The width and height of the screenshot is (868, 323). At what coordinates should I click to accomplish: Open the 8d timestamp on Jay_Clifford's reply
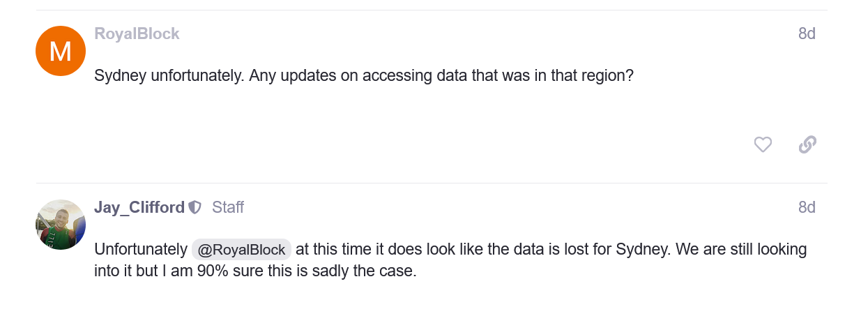tap(807, 207)
